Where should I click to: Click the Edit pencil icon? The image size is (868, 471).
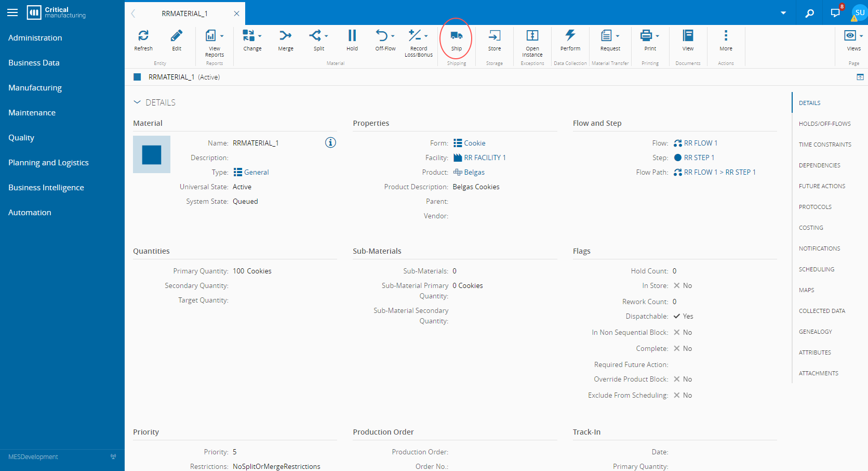[177, 36]
